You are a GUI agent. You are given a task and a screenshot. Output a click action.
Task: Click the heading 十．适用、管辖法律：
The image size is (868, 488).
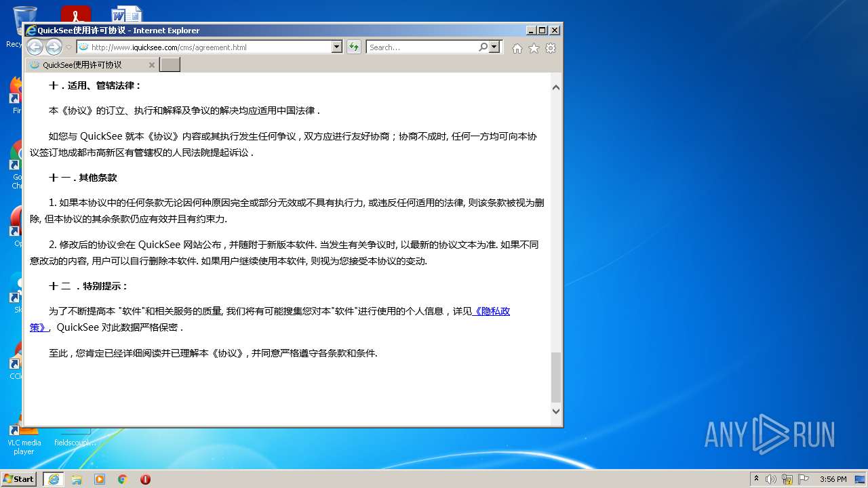tap(96, 85)
